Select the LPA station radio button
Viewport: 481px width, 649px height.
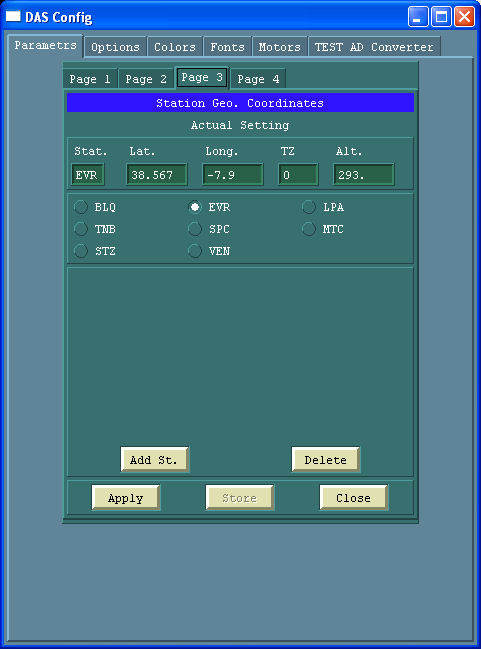tap(309, 207)
